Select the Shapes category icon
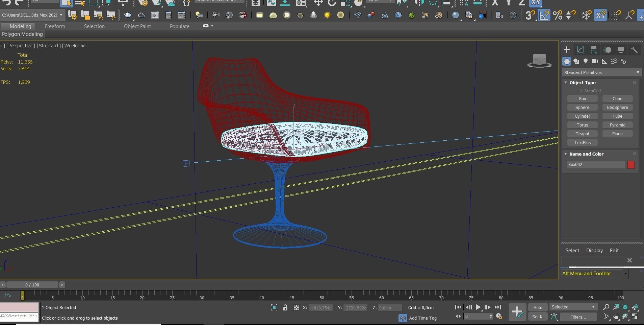644x325 pixels. pyautogui.click(x=576, y=61)
